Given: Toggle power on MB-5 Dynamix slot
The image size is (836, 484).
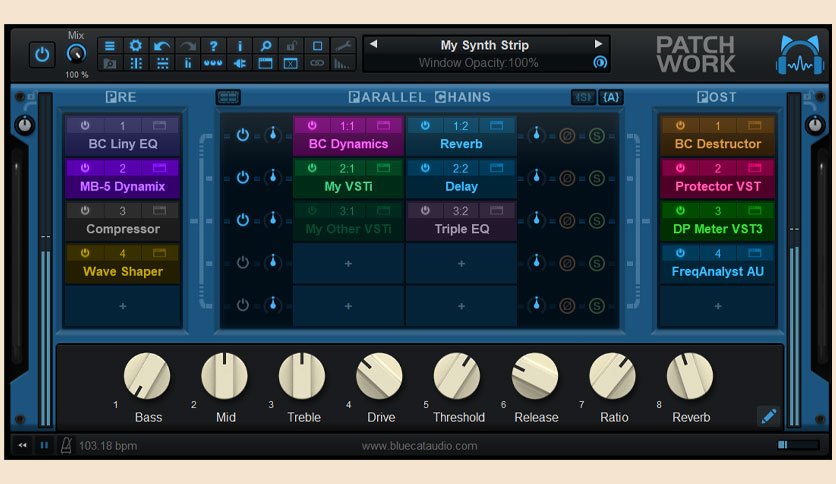Looking at the screenshot, I should (x=85, y=168).
